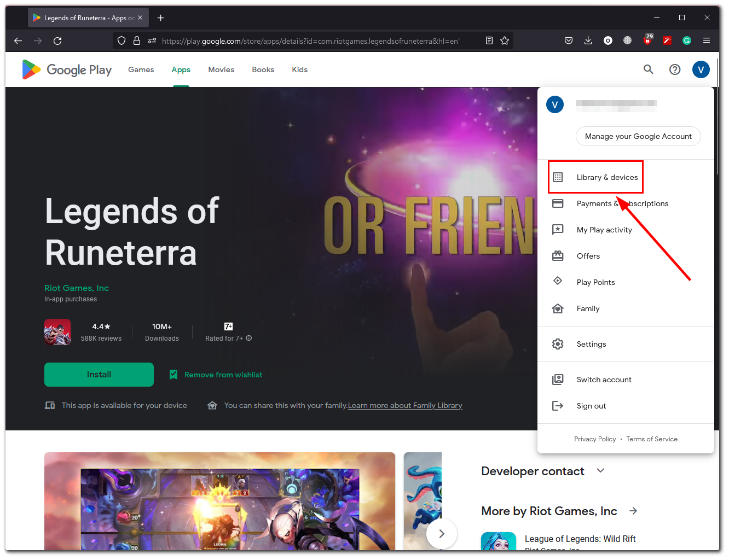Open More by Riot Games arrow
Screen dimensions: 729x560
pos(633,511)
